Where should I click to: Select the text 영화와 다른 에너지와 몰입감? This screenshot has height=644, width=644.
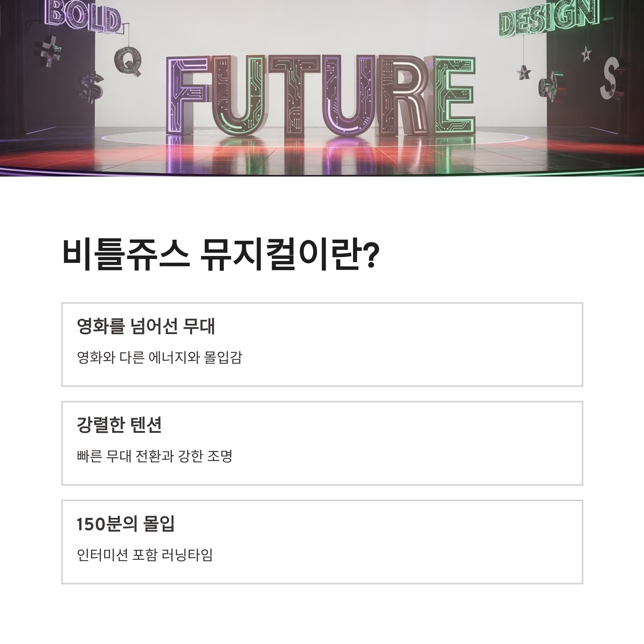159,357
